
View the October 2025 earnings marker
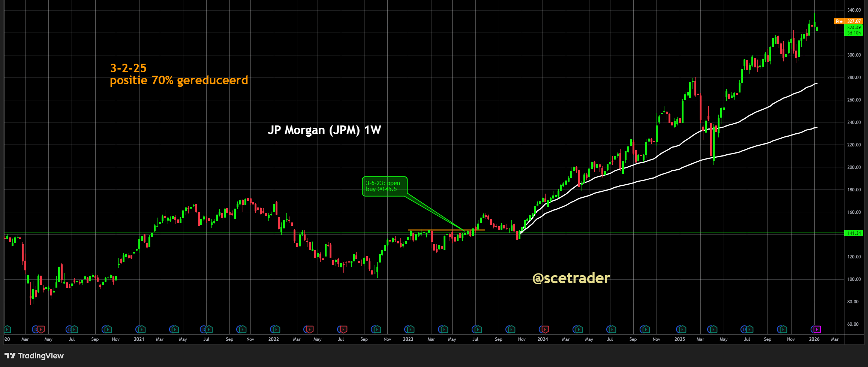click(x=783, y=330)
